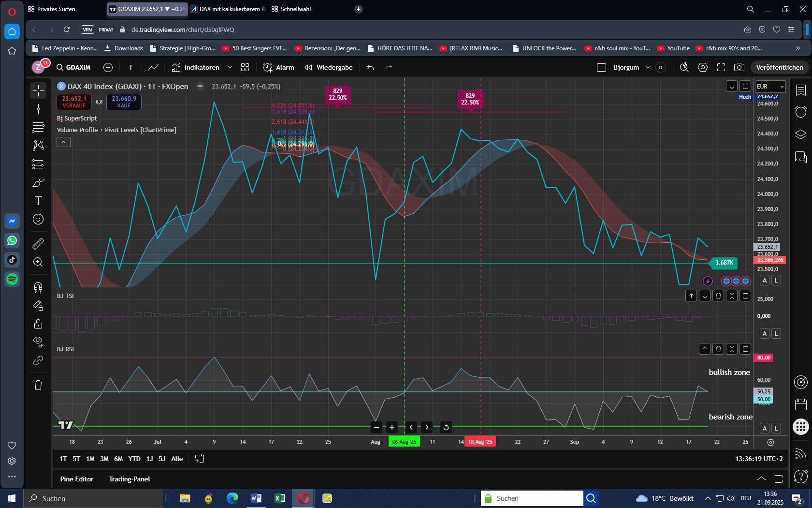The height and width of the screenshot is (508, 812).
Task: Switch to the Trading-Panel tab
Action: click(129, 479)
